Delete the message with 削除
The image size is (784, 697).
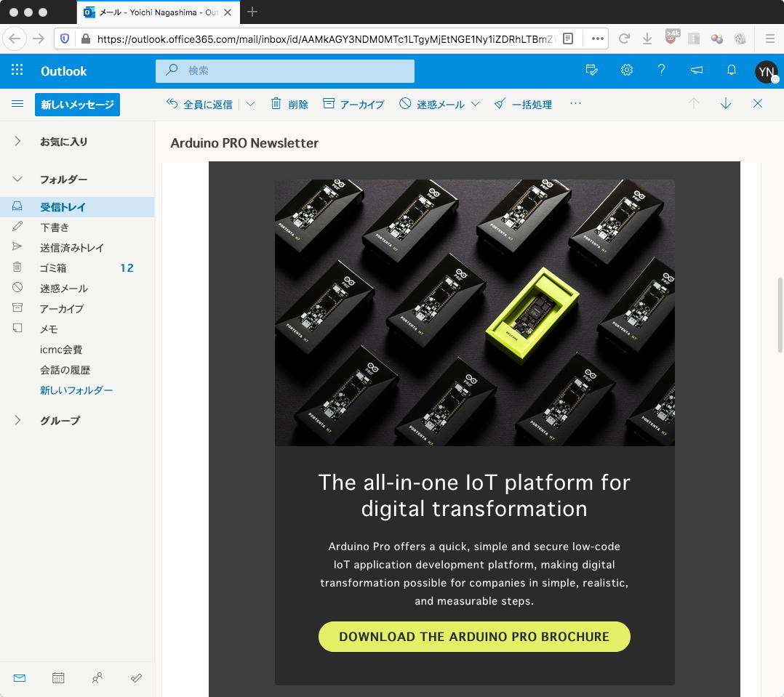[x=289, y=104]
